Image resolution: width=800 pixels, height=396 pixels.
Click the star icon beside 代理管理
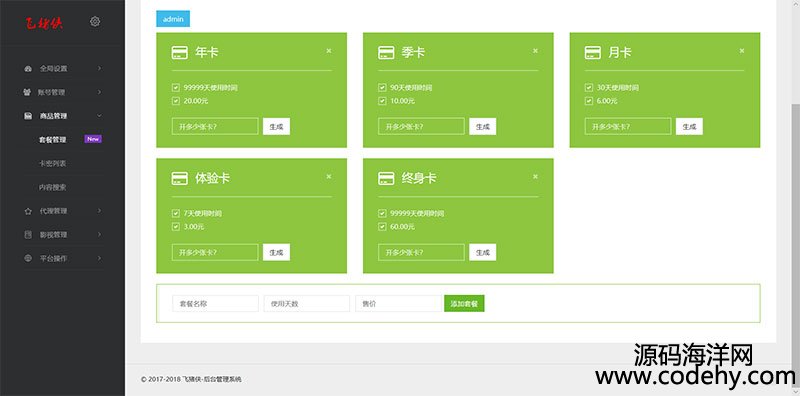(x=28, y=211)
